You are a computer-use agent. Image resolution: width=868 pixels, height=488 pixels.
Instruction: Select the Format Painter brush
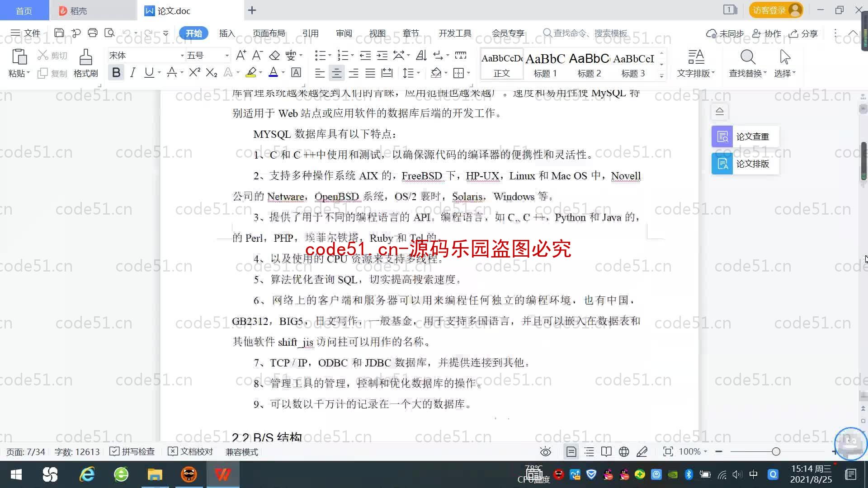pyautogui.click(x=85, y=57)
